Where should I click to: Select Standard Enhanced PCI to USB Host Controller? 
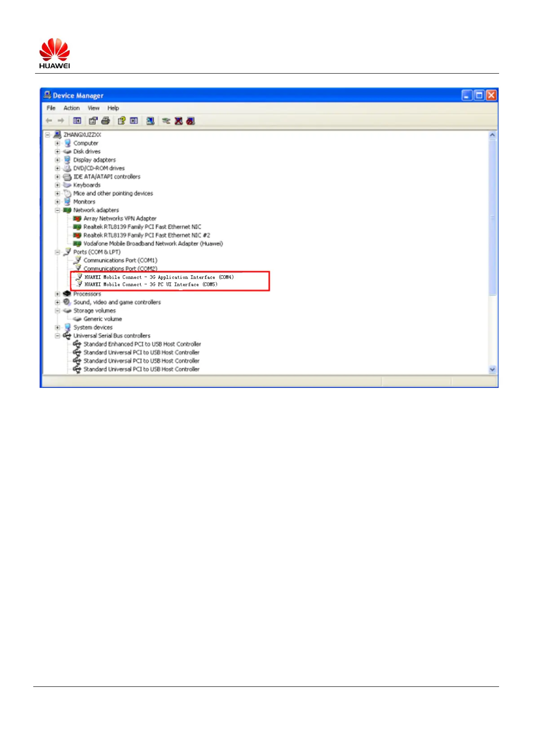142,344
